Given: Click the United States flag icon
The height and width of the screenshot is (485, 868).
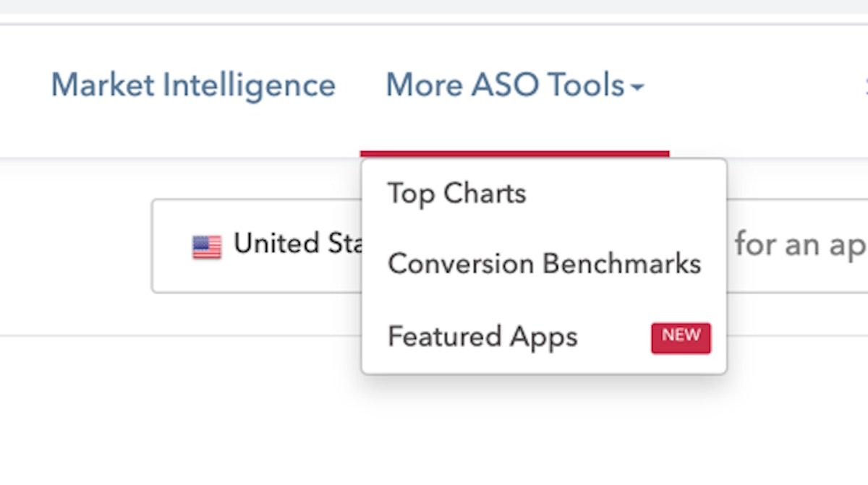Looking at the screenshot, I should (x=207, y=246).
